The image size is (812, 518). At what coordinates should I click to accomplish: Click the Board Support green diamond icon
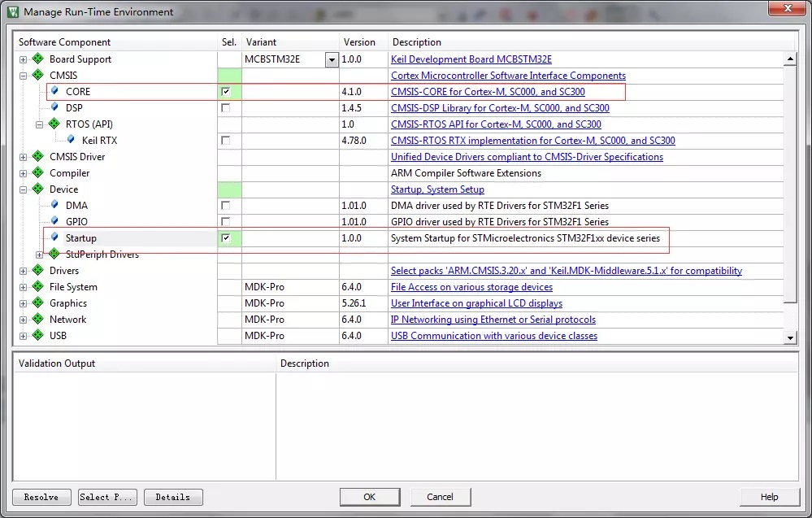38,59
